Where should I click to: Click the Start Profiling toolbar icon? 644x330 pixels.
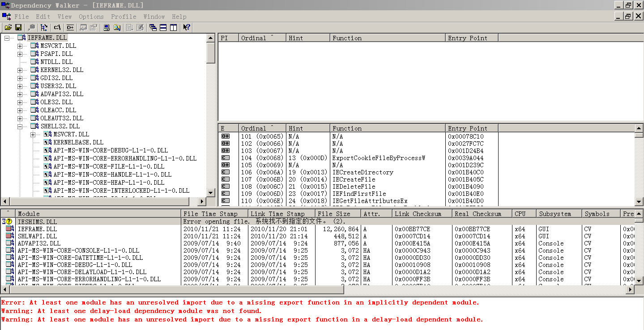tap(129, 27)
